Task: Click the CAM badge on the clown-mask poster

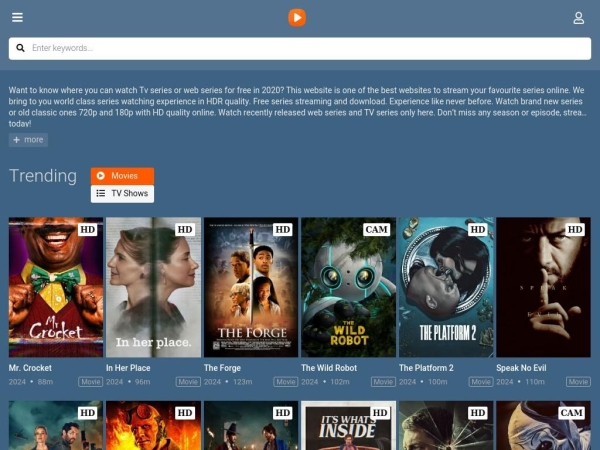Action: coord(572,413)
